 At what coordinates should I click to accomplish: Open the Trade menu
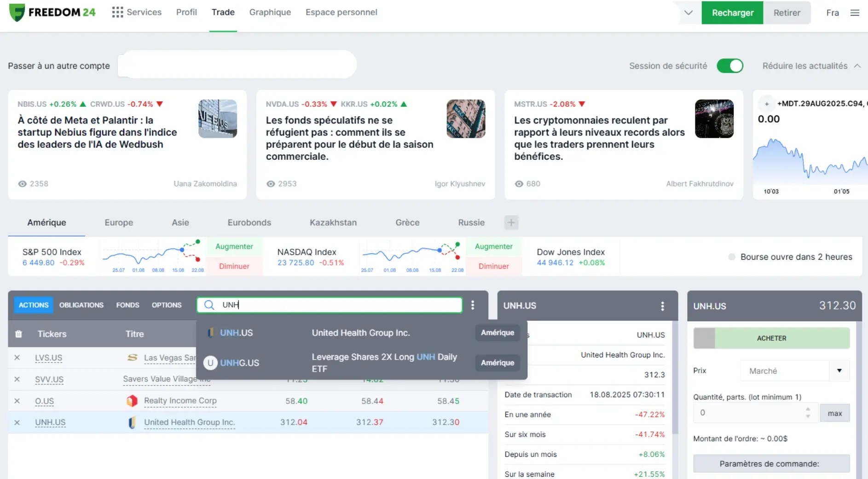pos(223,12)
